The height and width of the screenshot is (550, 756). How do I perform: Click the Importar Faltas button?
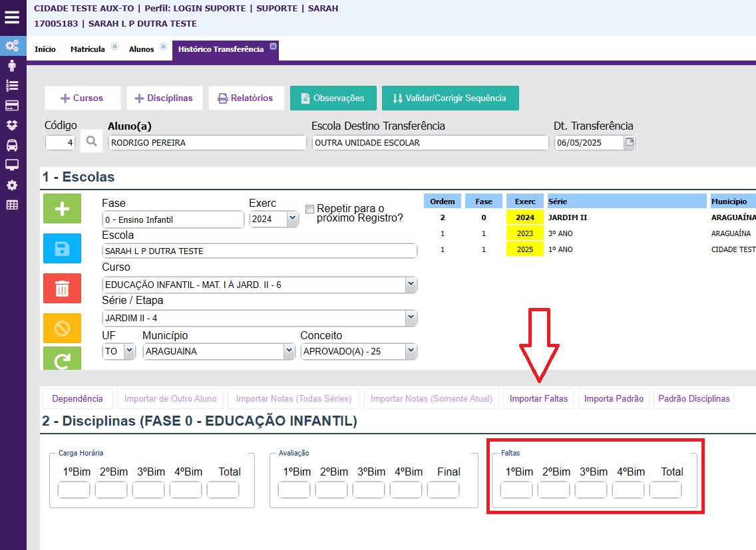[x=538, y=399]
